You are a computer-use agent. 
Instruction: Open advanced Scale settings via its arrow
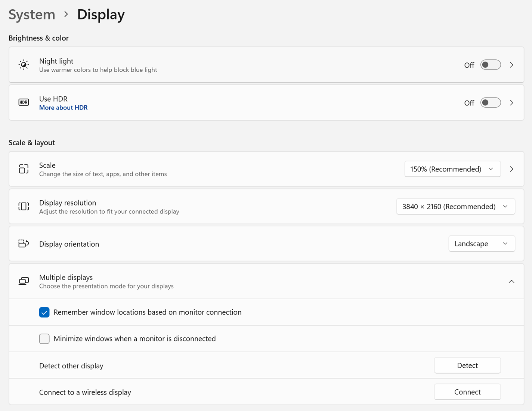coord(511,169)
